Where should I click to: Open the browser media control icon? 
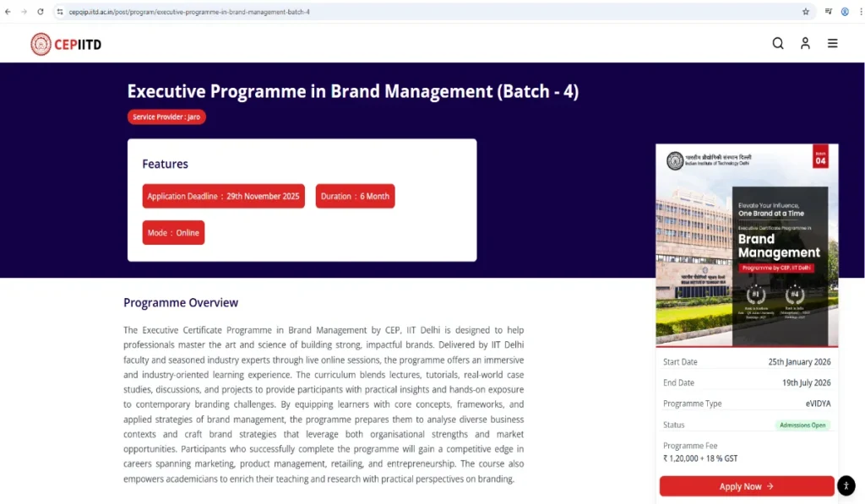pos(828,12)
